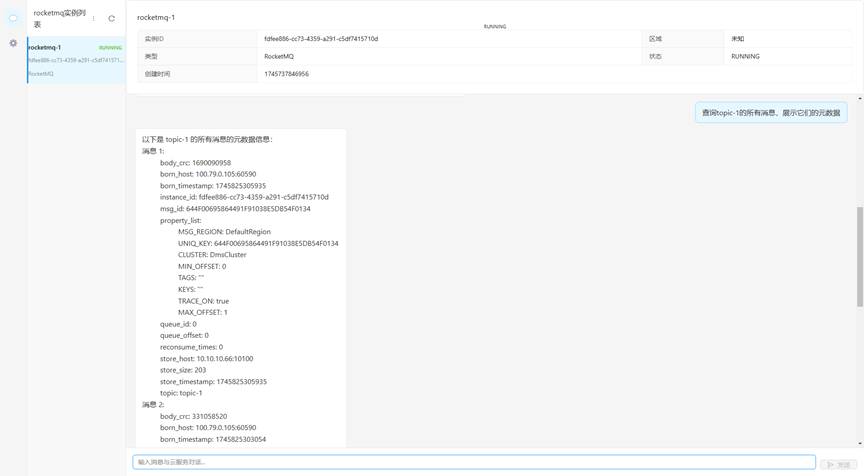Viewport: 864px width, 476px height.
Task: Click topic: topic-1 line
Action: (181, 393)
